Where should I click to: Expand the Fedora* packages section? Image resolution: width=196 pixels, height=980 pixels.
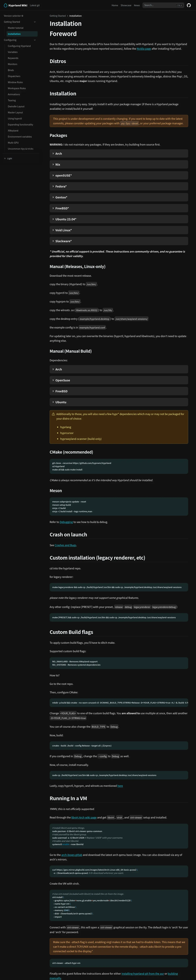(119, 186)
